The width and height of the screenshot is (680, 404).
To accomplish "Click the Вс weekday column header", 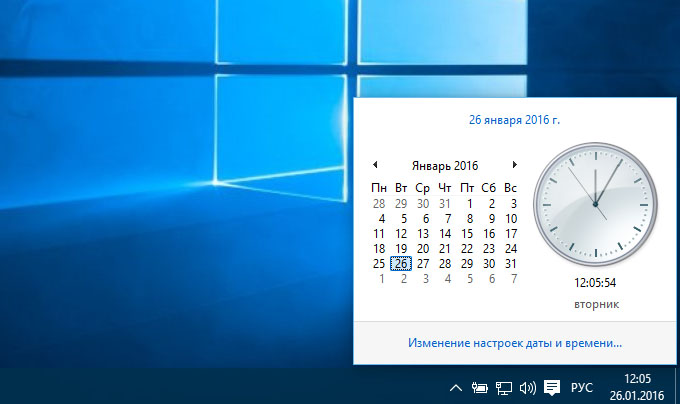I will coord(510,188).
